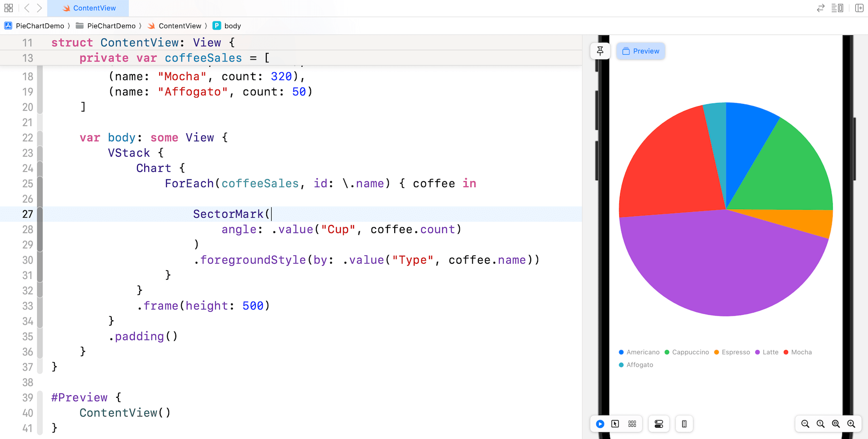
Task: Click the coffeeSales variable in sticky header
Action: click(x=203, y=58)
